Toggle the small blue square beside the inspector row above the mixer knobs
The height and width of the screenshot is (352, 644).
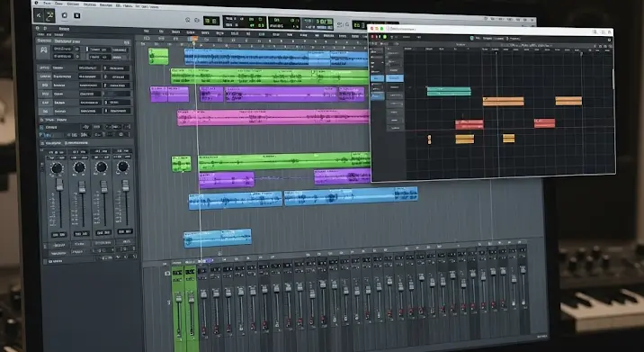41,128
